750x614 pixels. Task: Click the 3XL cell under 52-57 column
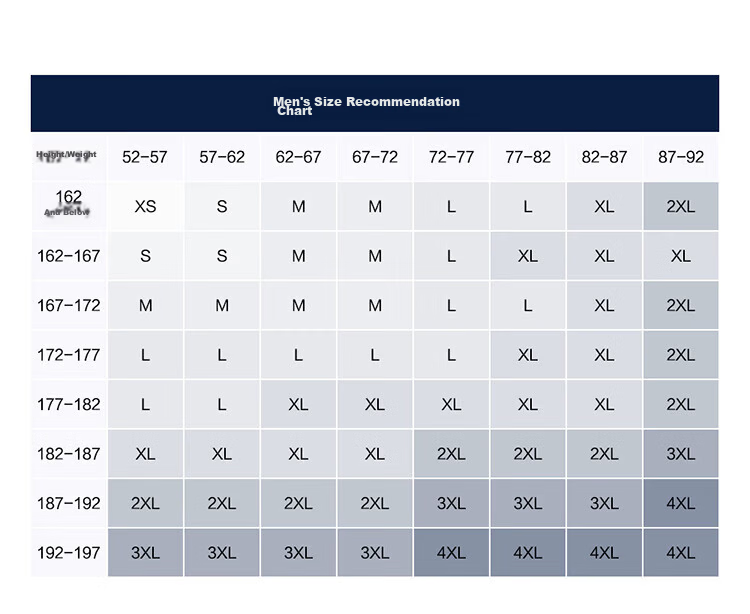[145, 553]
